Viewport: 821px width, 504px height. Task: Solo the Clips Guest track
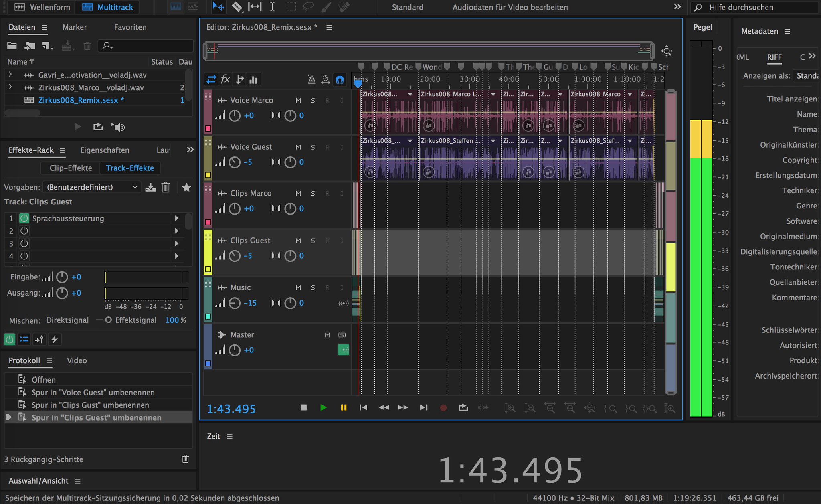coord(313,241)
